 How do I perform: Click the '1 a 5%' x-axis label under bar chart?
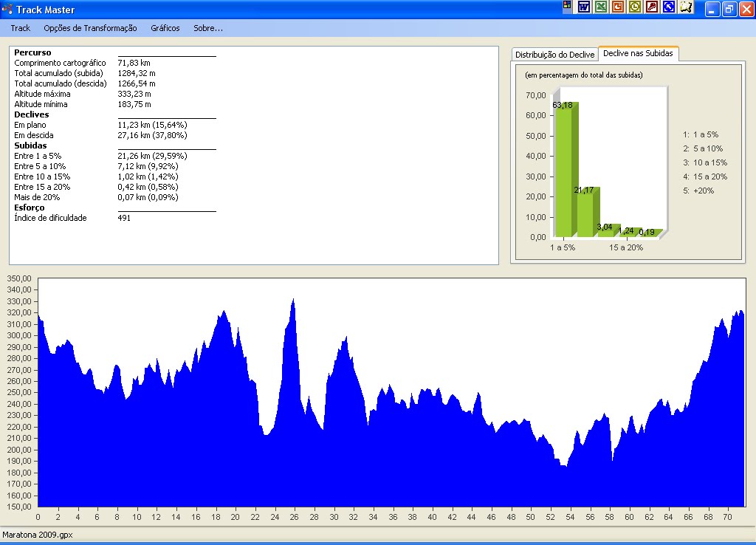(x=563, y=247)
